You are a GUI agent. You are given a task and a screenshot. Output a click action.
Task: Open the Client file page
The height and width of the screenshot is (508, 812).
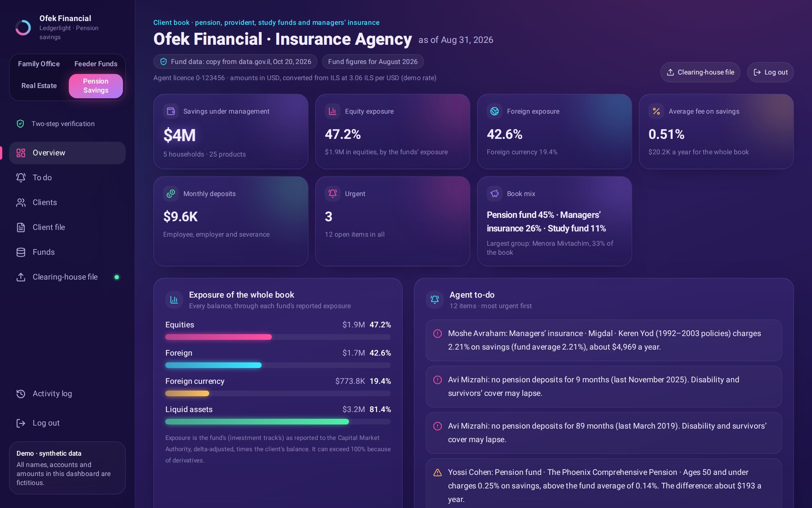(67, 227)
